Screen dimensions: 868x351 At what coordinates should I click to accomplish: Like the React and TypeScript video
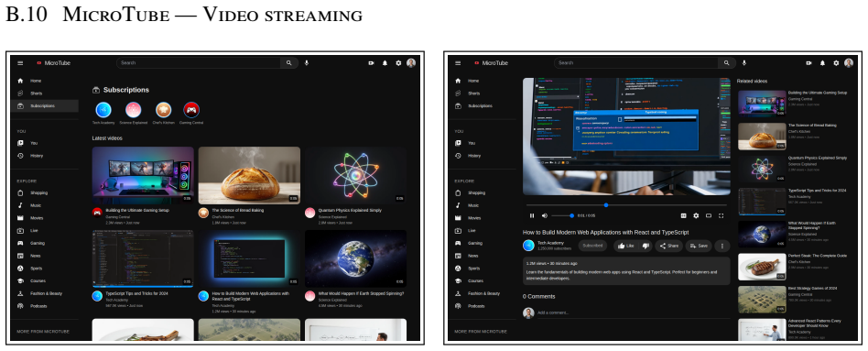625,246
